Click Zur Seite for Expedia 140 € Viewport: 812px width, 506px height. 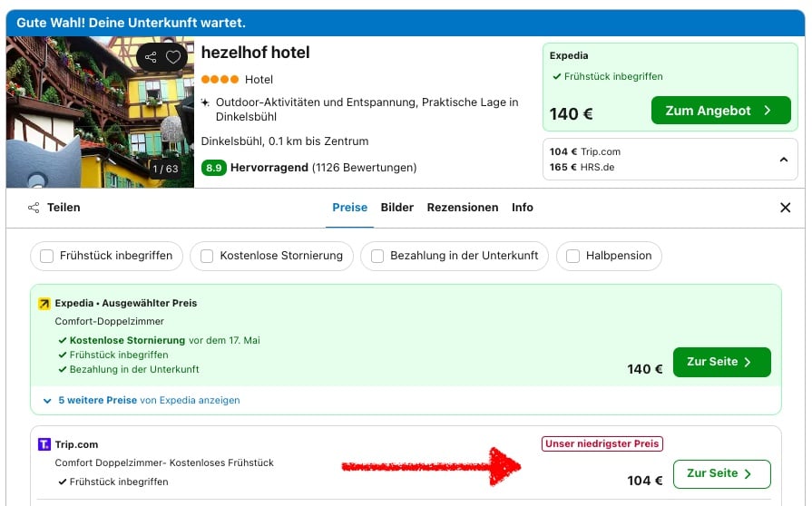point(722,362)
